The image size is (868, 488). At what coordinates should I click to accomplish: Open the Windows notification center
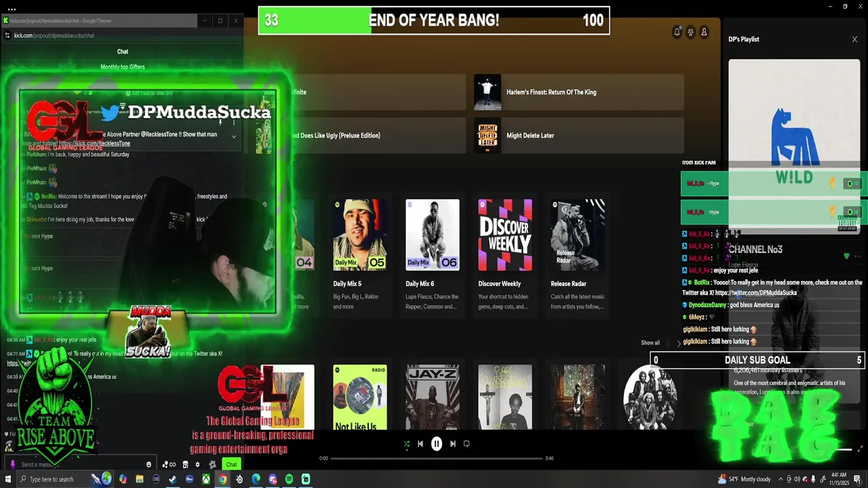coord(858,479)
